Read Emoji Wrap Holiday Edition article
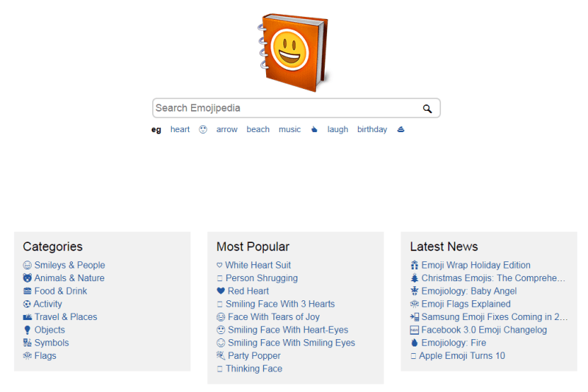This screenshot has width=588, height=392. tap(476, 265)
